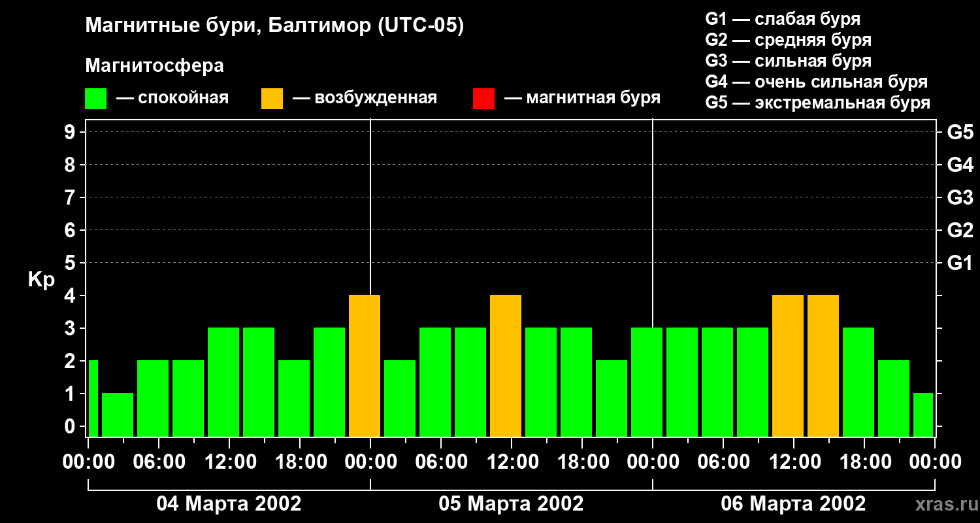980x523 pixels.
Task: Click the '— возбужденная' legend label
Action: coord(365,98)
